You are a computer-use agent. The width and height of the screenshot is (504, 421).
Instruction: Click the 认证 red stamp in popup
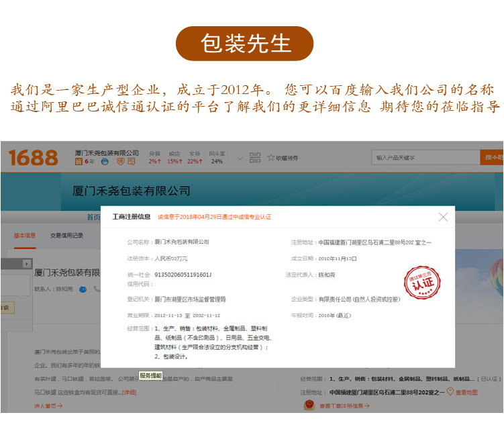422,283
